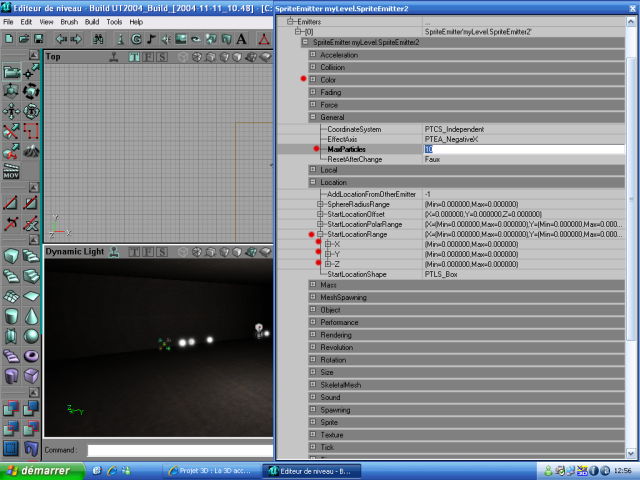Click the Command input field
Viewport: 640px width, 480px height.
[x=178, y=451]
